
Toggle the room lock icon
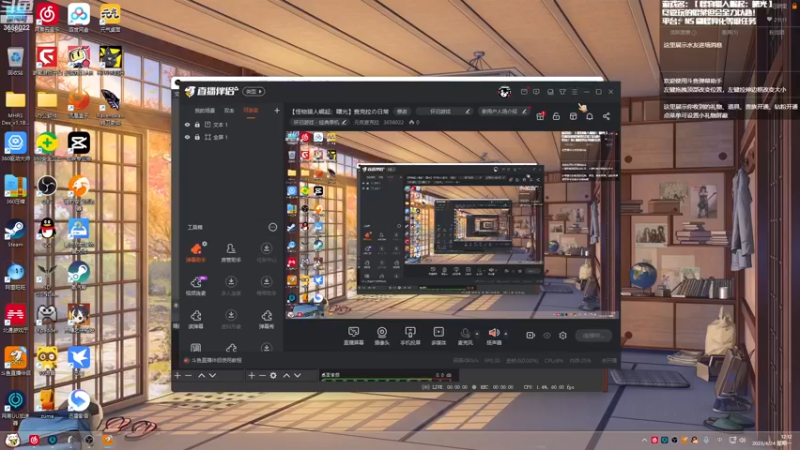click(x=556, y=116)
